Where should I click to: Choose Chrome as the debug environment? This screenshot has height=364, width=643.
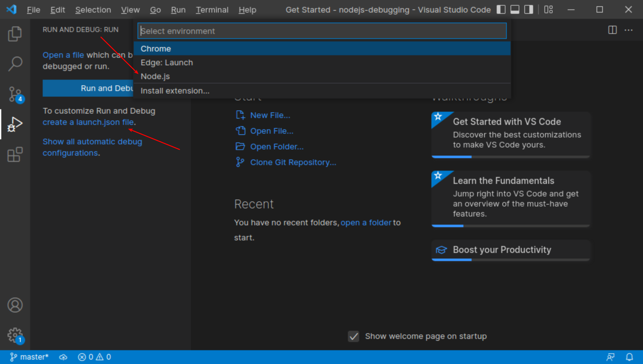click(156, 48)
